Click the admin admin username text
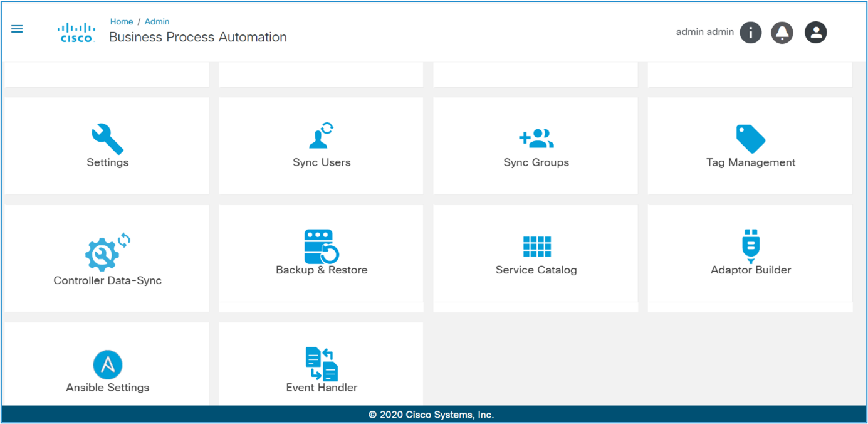The width and height of the screenshot is (868, 424). 705,32
